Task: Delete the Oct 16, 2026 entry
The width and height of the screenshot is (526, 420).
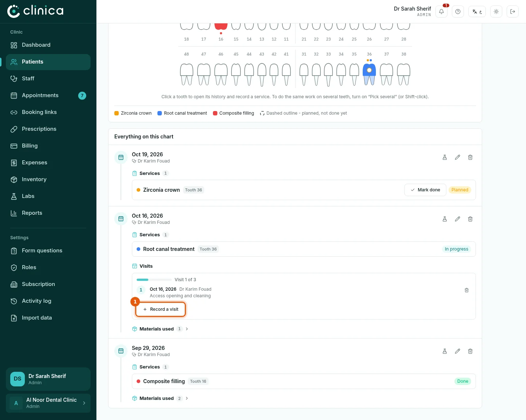Action: (x=470, y=219)
